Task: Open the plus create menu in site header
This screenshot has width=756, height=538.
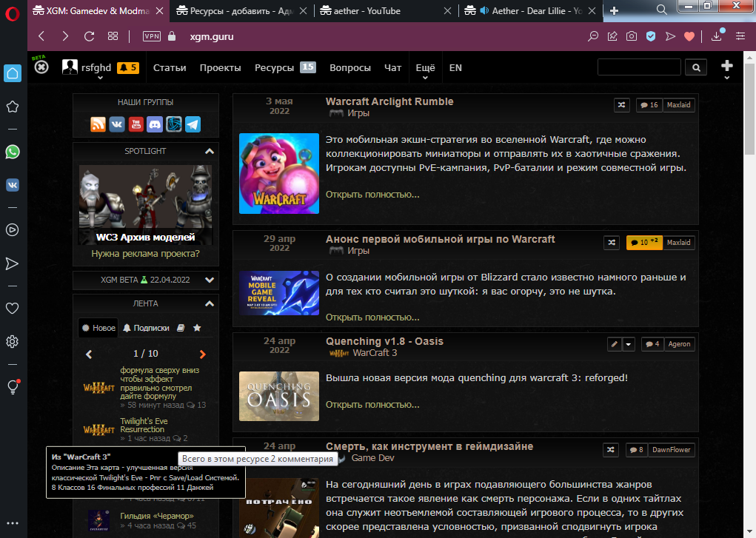Action: tap(727, 68)
